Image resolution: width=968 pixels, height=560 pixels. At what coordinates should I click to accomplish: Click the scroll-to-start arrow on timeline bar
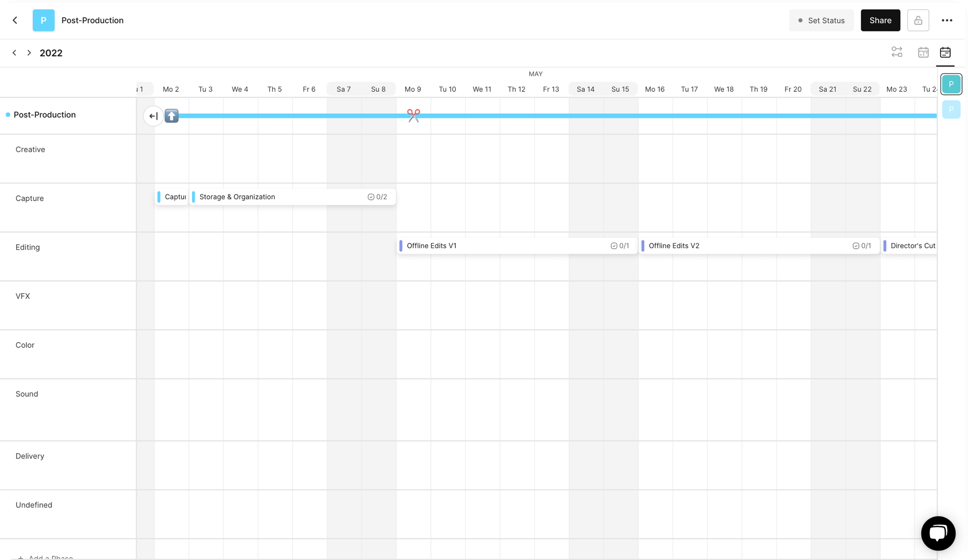tap(153, 116)
